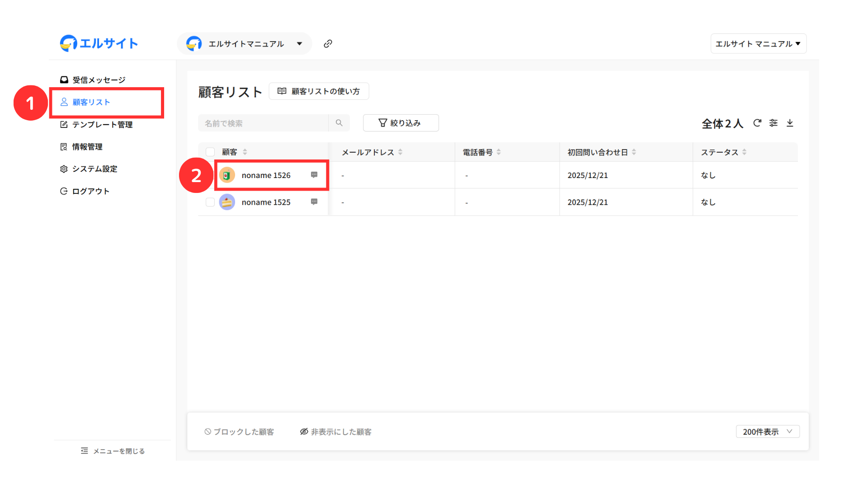The image size is (868, 488).
Task: Click the search magnifier icon
Action: [339, 123]
